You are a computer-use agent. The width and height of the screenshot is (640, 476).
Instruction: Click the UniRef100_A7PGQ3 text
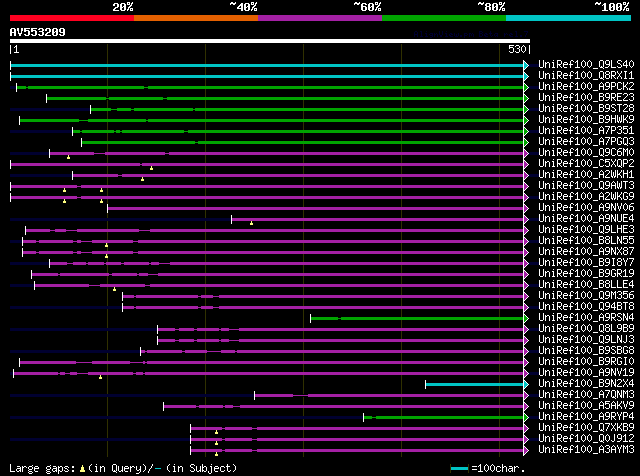pos(586,141)
